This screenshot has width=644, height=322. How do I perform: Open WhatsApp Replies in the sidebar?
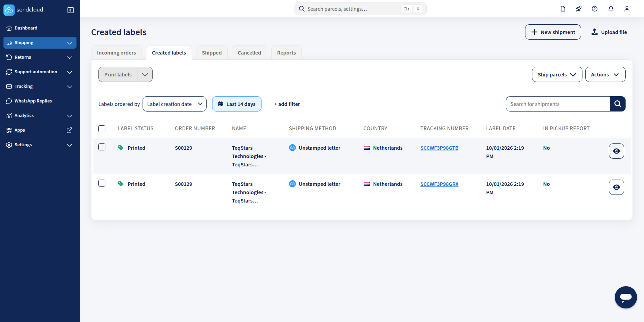[40, 101]
